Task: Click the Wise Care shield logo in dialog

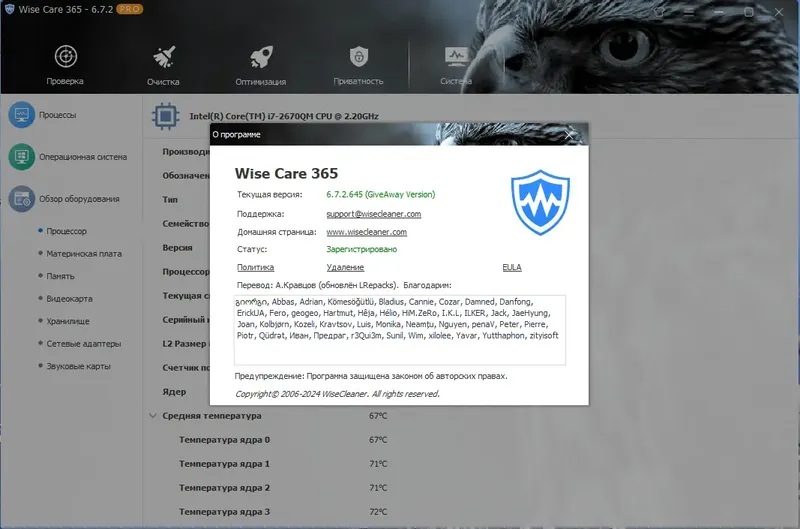Action: (540, 203)
